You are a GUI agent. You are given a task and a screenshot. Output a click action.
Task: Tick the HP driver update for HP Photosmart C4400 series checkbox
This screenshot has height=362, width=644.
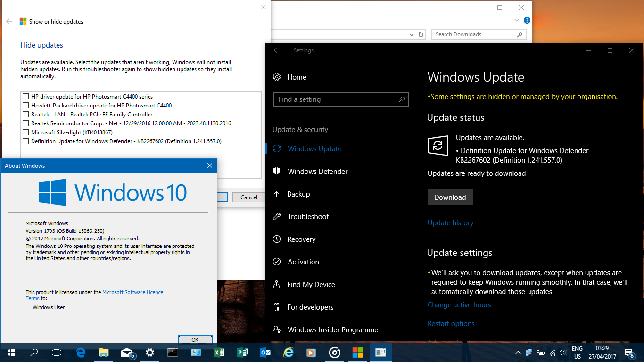coord(26,97)
